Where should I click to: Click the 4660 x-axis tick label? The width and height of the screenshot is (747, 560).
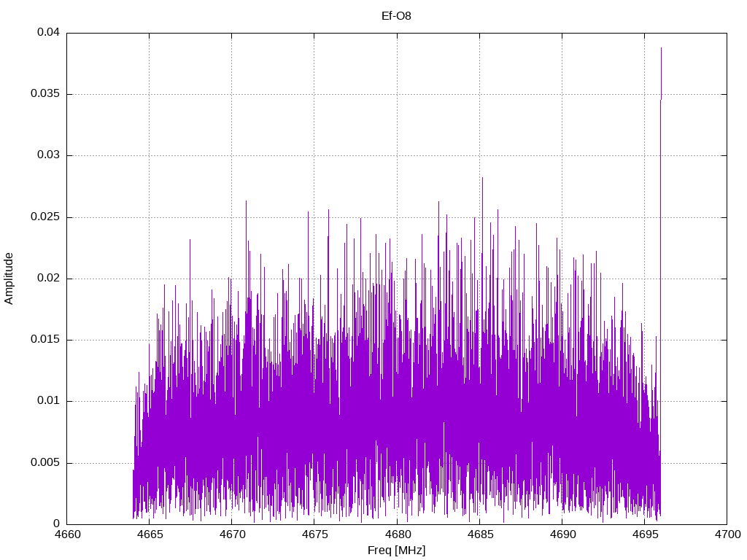(x=66, y=534)
